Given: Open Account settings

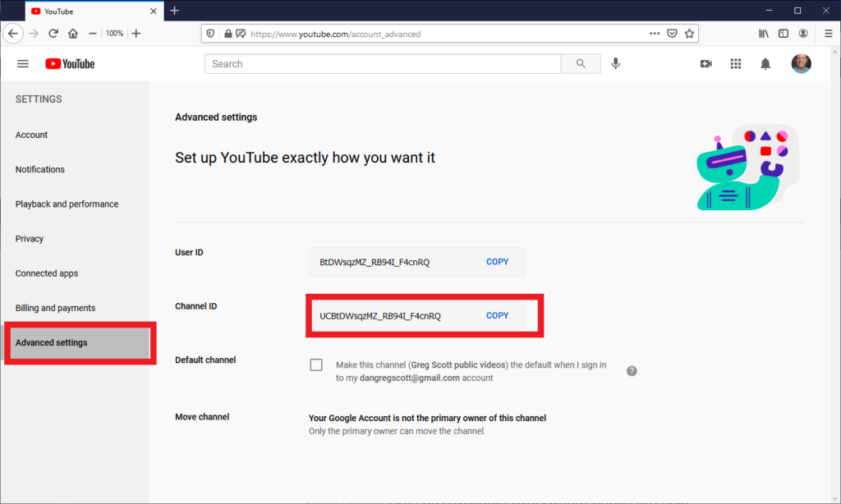Looking at the screenshot, I should coord(32,135).
